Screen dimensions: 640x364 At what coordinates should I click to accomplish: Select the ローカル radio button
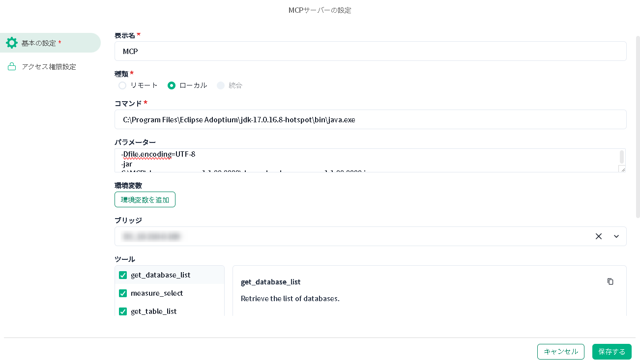point(172,85)
